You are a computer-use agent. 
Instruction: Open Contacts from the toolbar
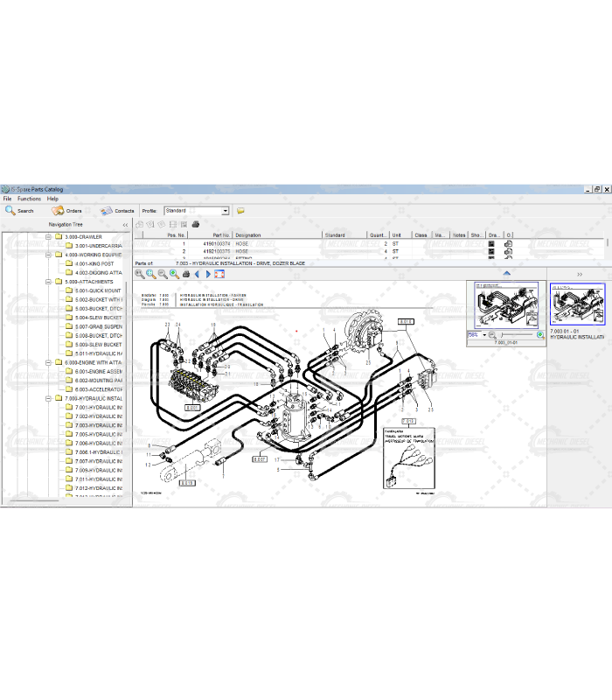[118, 211]
